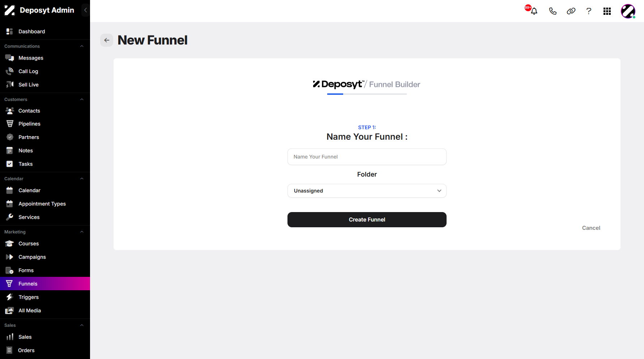Click the phone dialer icon

(x=553, y=11)
